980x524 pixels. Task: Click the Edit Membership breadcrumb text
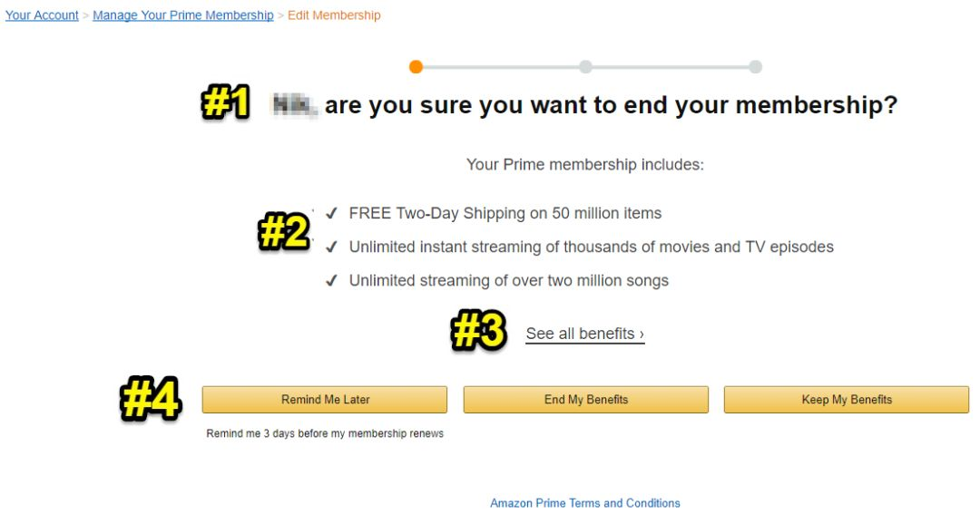pos(334,15)
